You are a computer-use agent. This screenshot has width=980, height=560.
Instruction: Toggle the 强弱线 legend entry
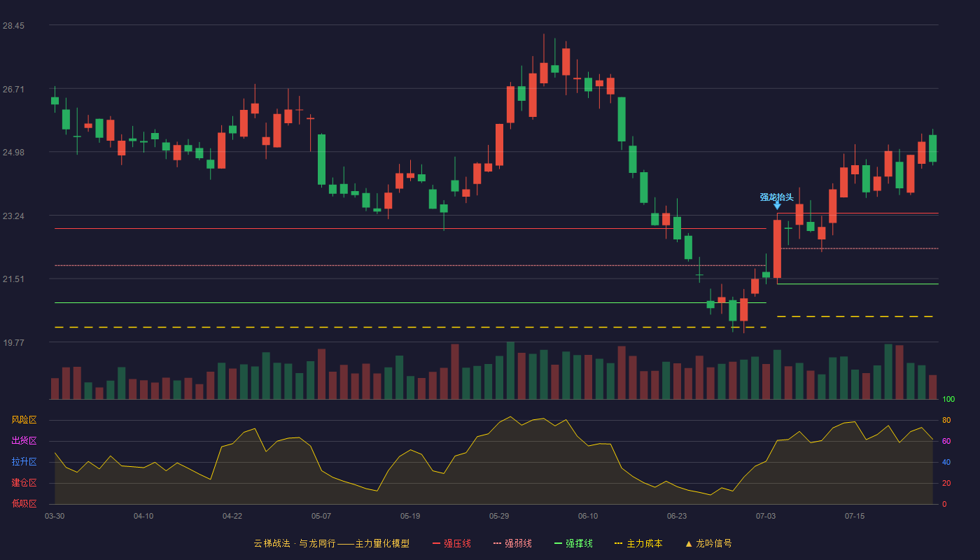tap(512, 543)
